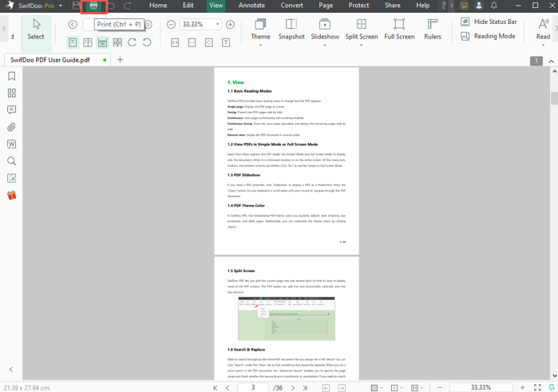Viewport: 558px width, 392px height.
Task: Collapse ribbon with the up chevron
Action: tap(551, 61)
